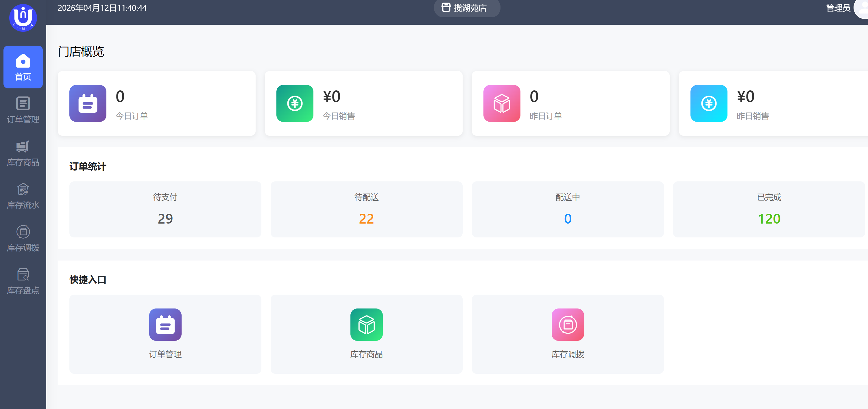Screen dimensions: 868x409
Task: Click the green 今日销售 yen icon
Action: click(295, 103)
